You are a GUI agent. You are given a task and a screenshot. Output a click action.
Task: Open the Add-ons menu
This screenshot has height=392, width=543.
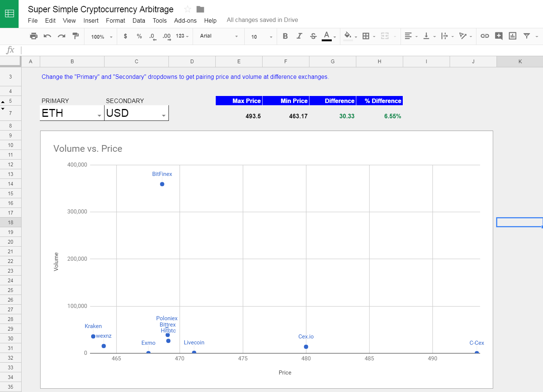(x=185, y=21)
